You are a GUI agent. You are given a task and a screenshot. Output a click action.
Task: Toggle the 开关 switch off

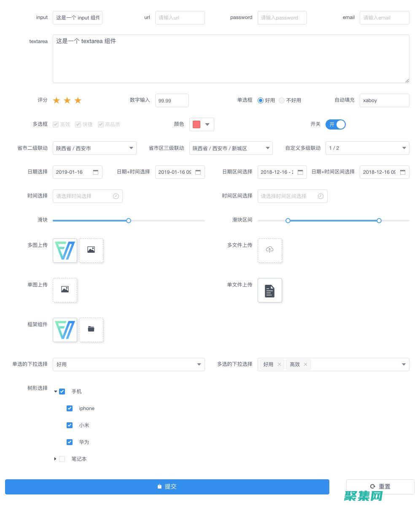tap(336, 124)
